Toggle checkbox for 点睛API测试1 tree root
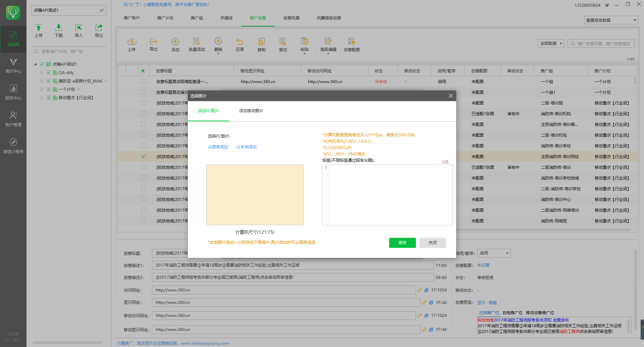This screenshot has height=347, width=644. pos(42,64)
